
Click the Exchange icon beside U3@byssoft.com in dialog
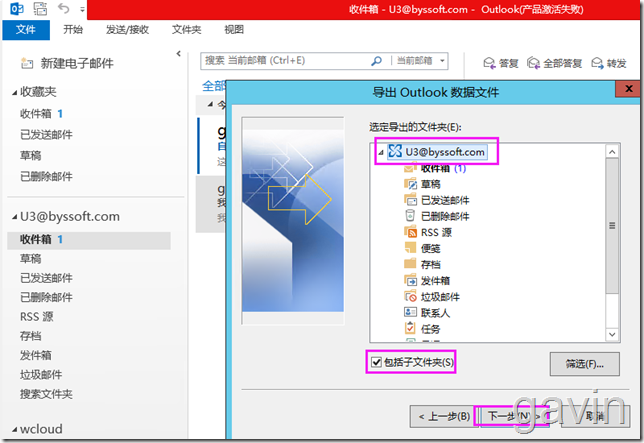(x=395, y=151)
